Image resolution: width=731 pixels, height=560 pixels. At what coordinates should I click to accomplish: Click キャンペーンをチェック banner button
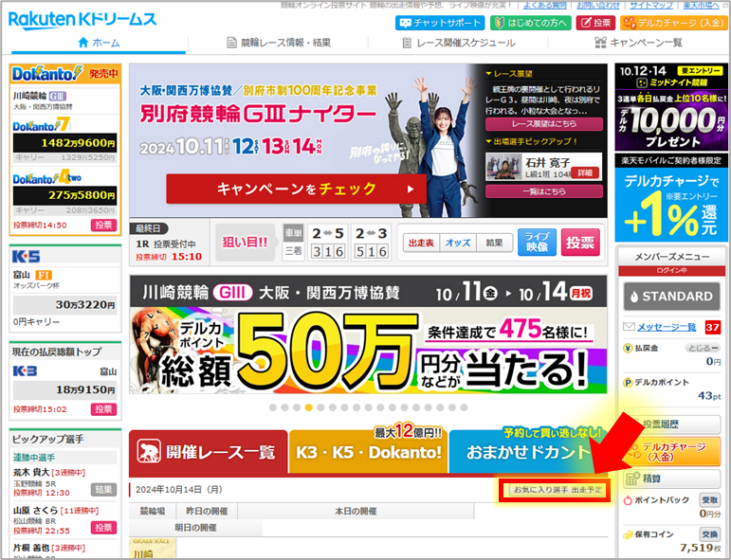[x=296, y=189]
